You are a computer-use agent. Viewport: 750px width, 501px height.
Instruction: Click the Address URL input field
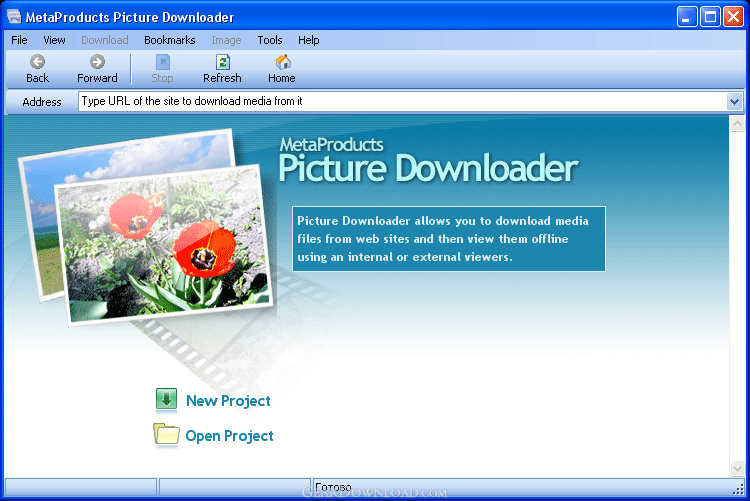click(403, 101)
